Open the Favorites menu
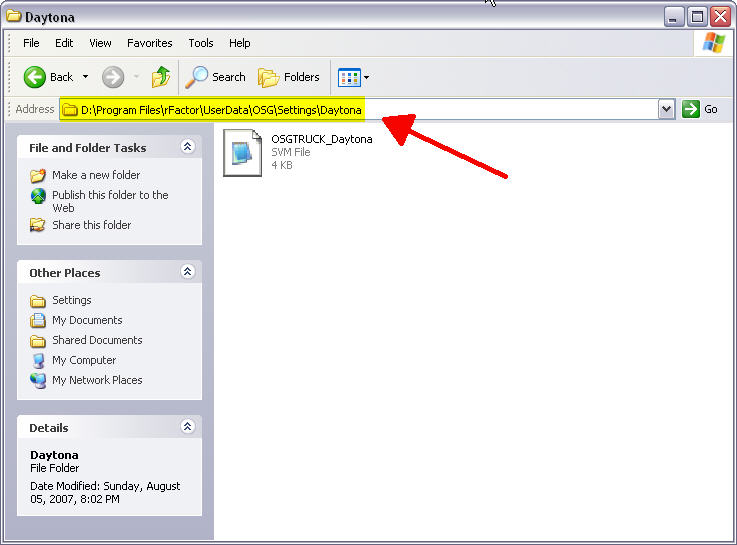The image size is (737, 545). (149, 43)
